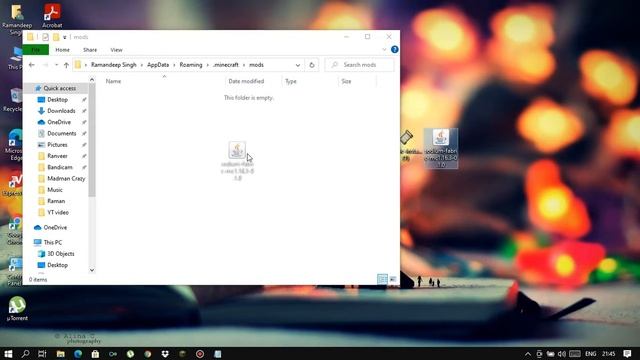Launch Microsoft Edge from the taskbar
Viewport: 640px width, 360px height.
(78, 354)
